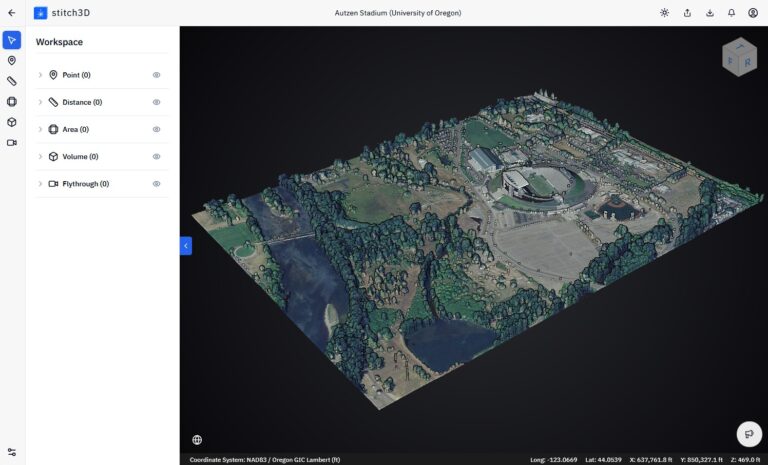Select the Point marker tool in sidebar

click(12, 61)
